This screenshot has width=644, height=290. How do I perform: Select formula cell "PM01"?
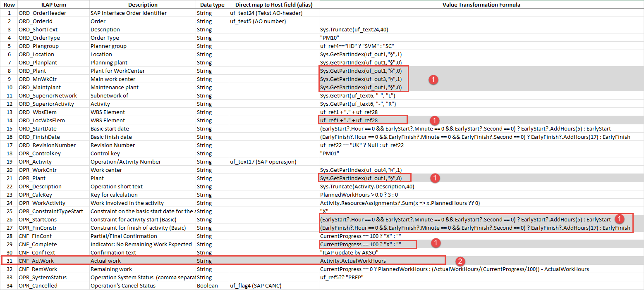coord(481,153)
